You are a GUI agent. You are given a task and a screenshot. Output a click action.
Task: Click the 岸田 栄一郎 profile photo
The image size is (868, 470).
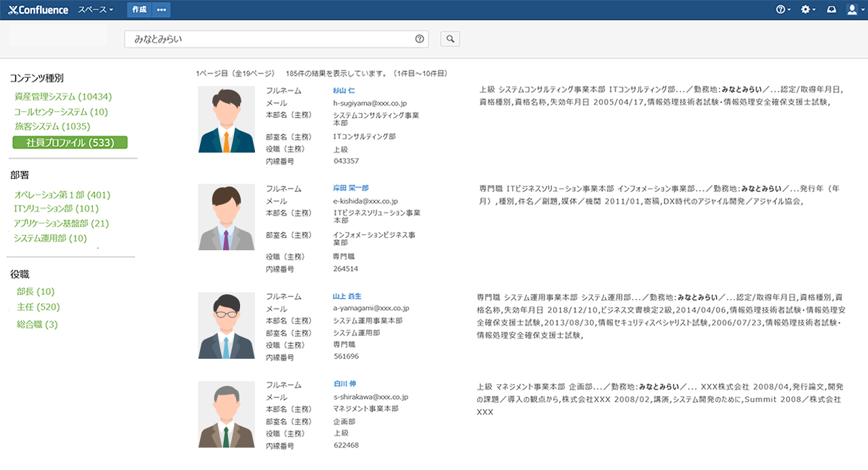coord(226,217)
